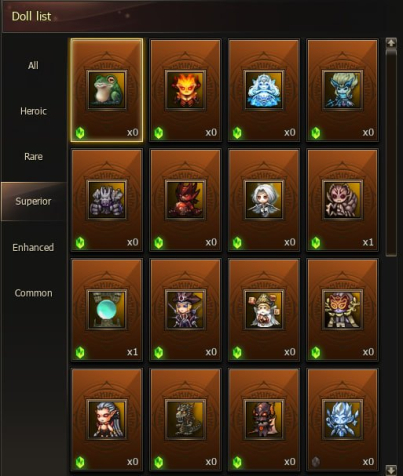Select the gray lizard dragon doll
This screenshot has height=476, width=403.
185,420
